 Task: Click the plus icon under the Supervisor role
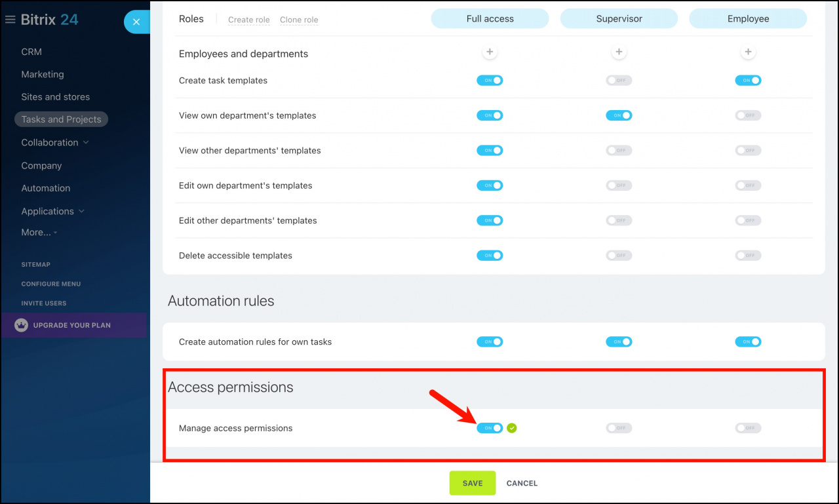pyautogui.click(x=619, y=52)
